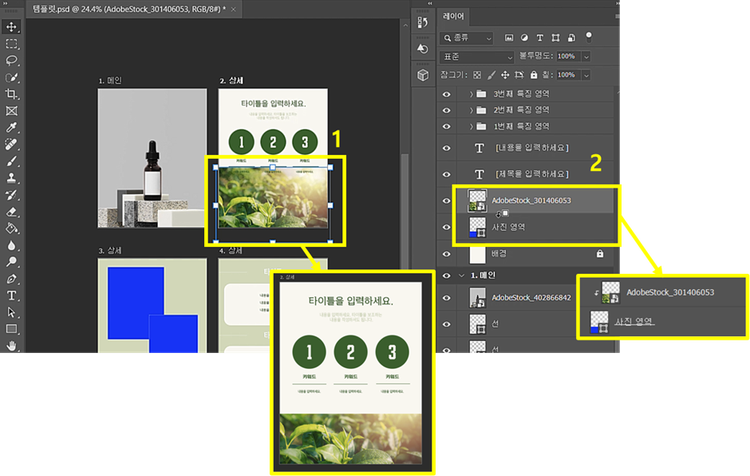Hide the 사진 영역 layer
This screenshot has height=476, width=750.
[446, 227]
